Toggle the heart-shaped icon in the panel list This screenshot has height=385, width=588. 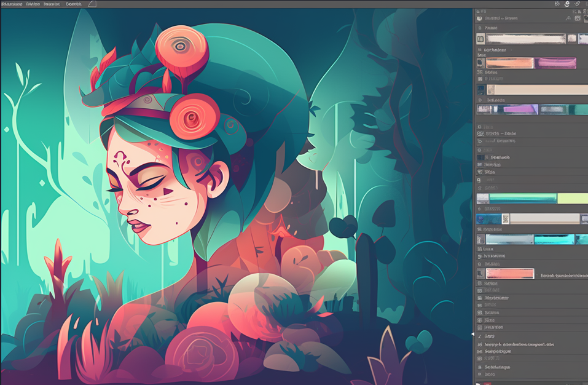480,172
